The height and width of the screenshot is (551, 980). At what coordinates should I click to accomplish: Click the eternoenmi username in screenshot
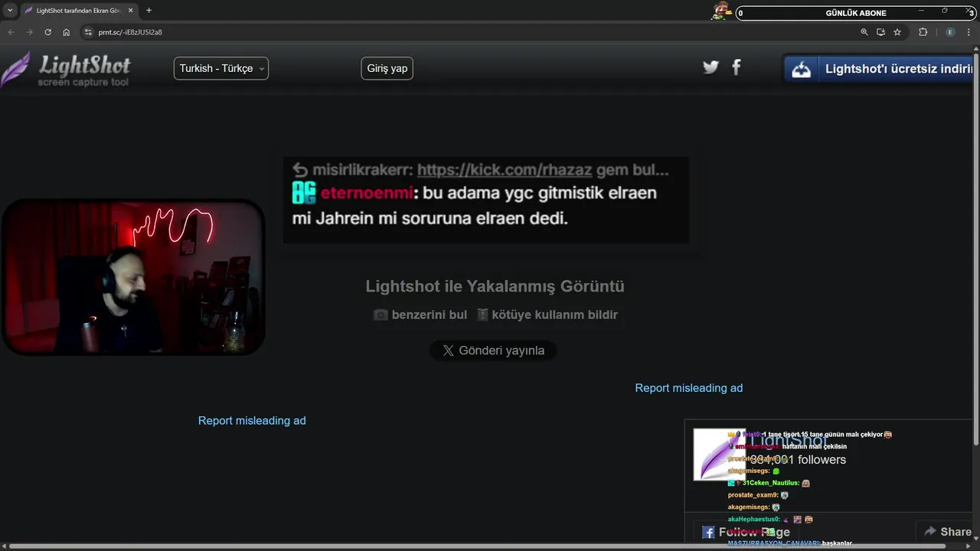point(367,193)
